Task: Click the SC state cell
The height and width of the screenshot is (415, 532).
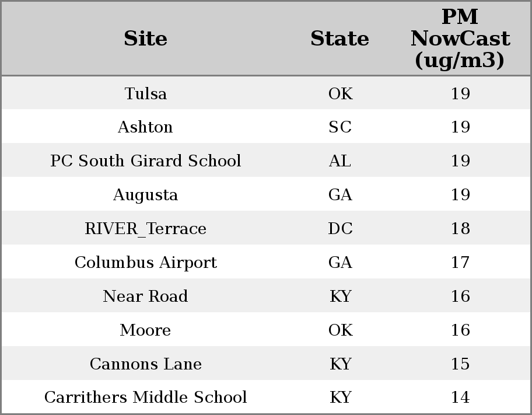Action: point(340,127)
